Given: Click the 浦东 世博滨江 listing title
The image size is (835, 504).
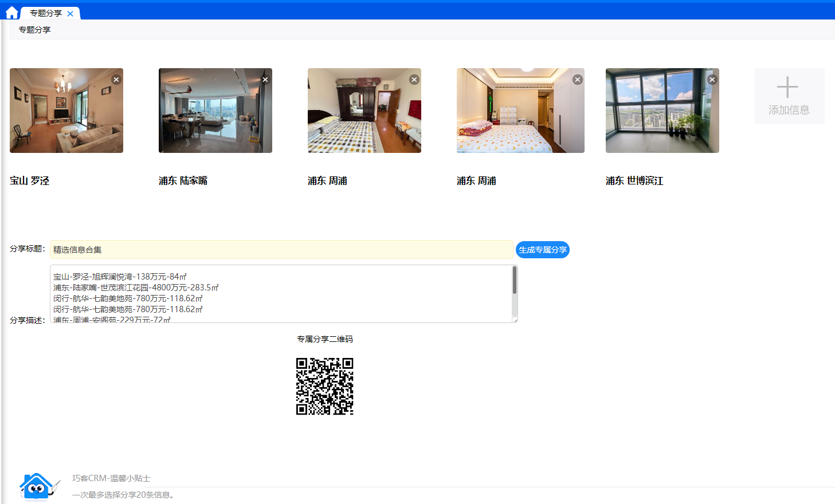Looking at the screenshot, I should [x=634, y=181].
